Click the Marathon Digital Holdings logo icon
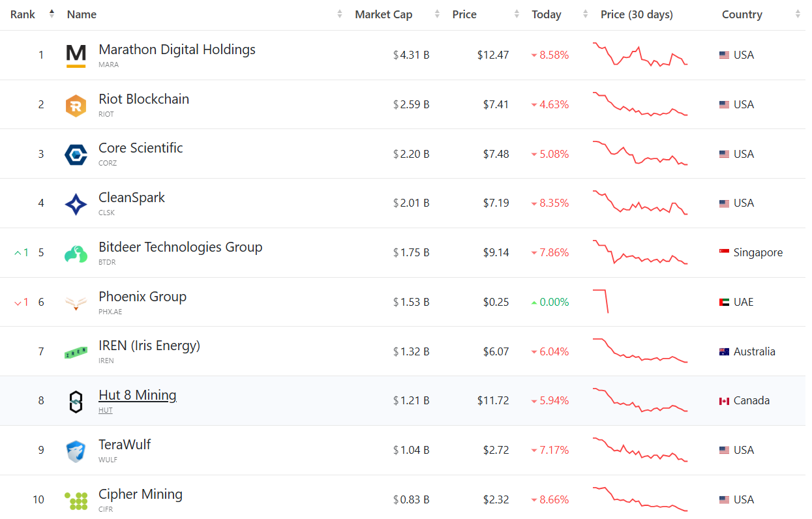The width and height of the screenshot is (812, 519). [x=76, y=55]
